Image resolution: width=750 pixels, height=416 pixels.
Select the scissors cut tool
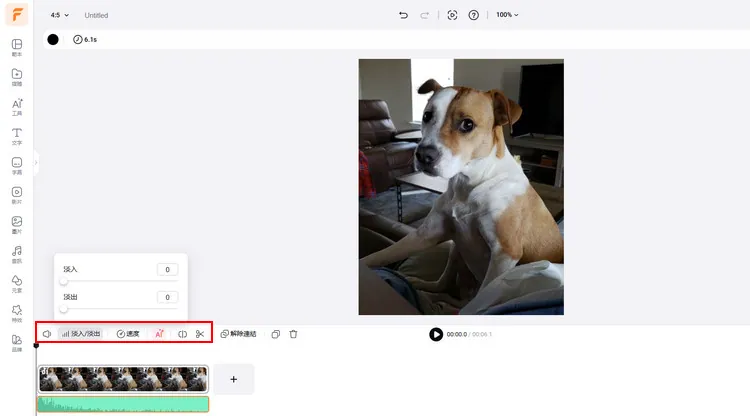coord(200,334)
